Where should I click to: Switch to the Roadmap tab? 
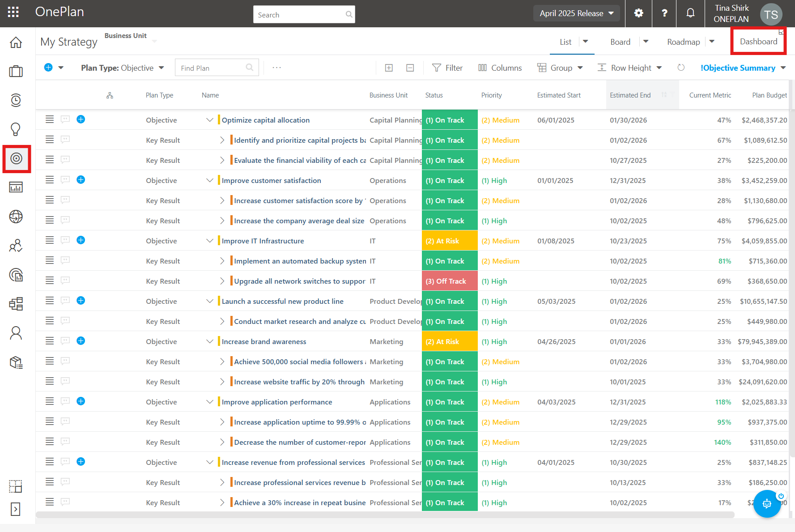click(x=683, y=42)
